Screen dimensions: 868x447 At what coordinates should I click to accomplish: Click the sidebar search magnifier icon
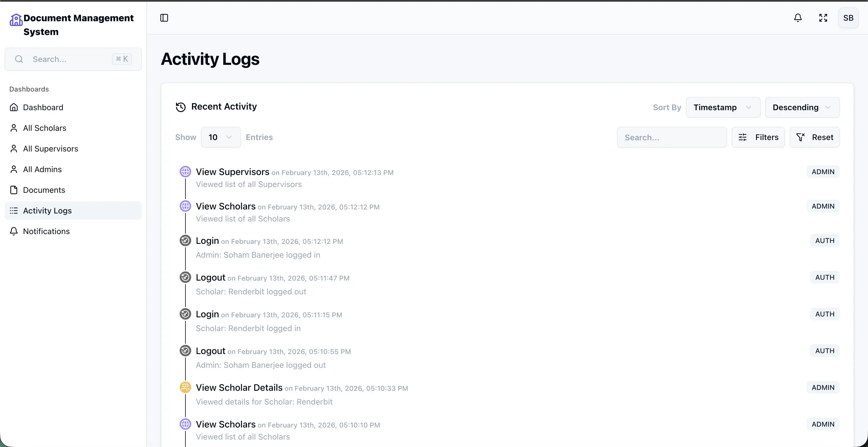coord(19,59)
